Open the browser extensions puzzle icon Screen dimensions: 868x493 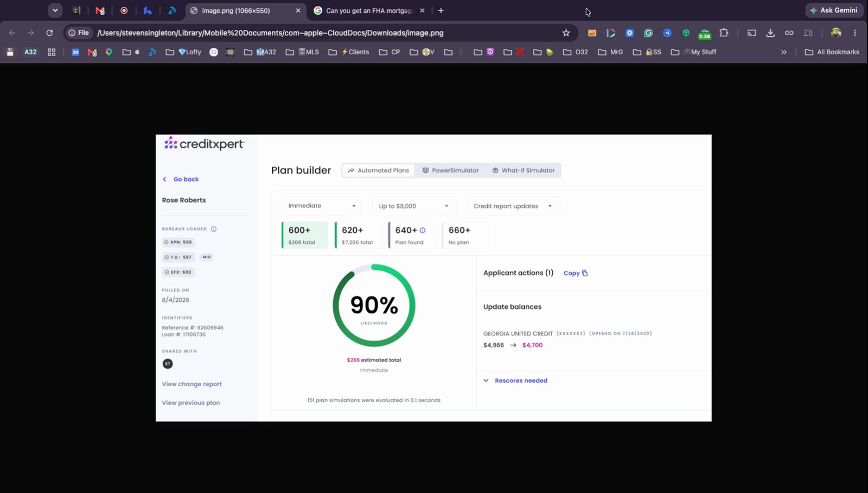click(x=724, y=33)
